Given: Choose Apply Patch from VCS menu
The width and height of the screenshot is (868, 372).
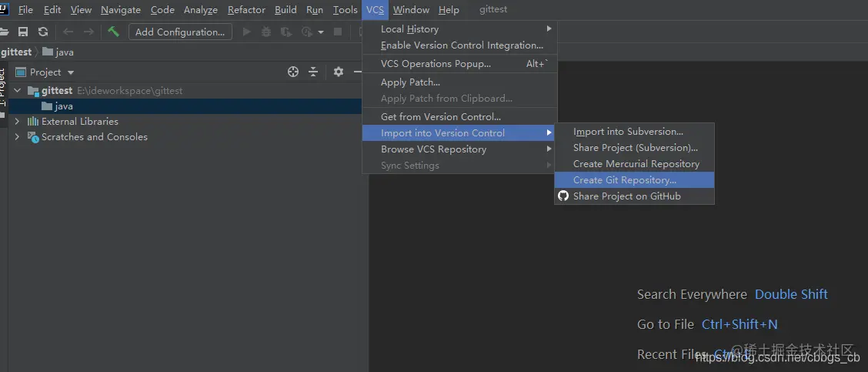Looking at the screenshot, I should [459, 82].
